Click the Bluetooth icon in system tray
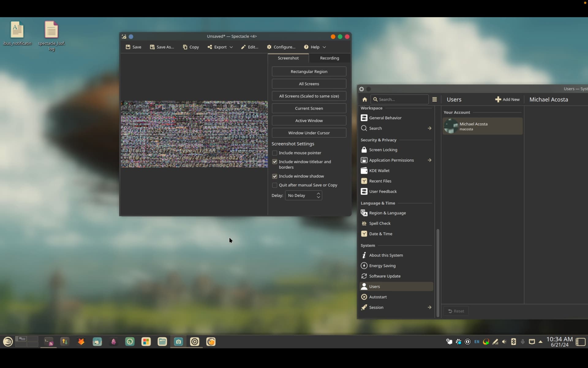The height and width of the screenshot is (368, 588). [514, 342]
